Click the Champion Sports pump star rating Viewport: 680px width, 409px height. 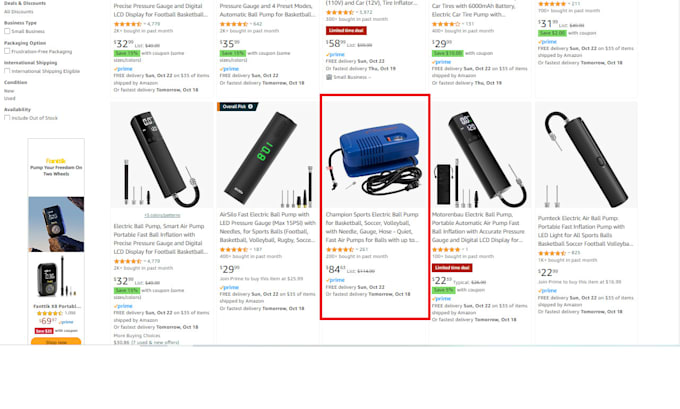tap(340, 249)
